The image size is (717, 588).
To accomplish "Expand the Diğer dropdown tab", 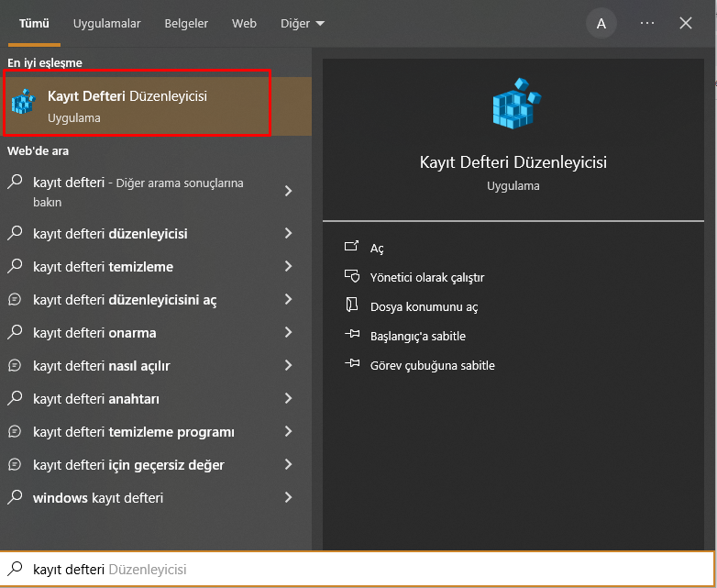I will [x=303, y=23].
